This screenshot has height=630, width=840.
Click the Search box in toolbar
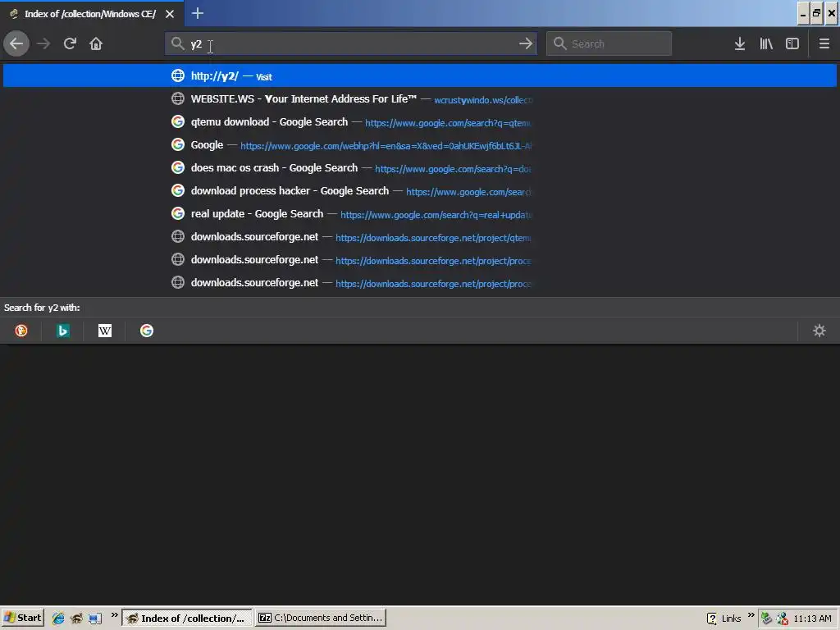[x=609, y=43]
